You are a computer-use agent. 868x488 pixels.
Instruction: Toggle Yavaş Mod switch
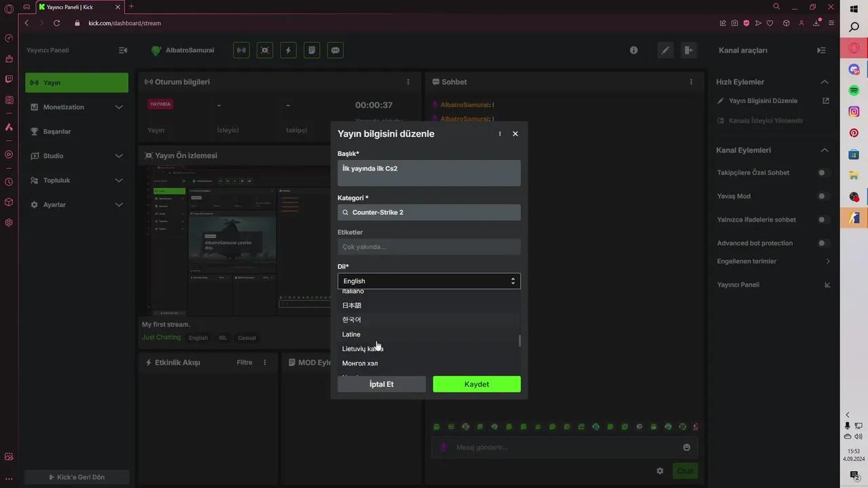[823, 197]
